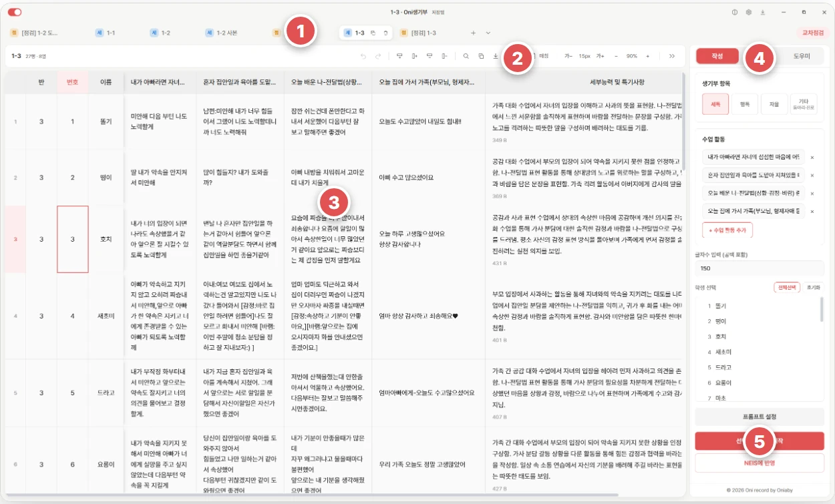Click the + 수업 활동 추가 button
This screenshot has height=504, width=835.
pos(727,230)
